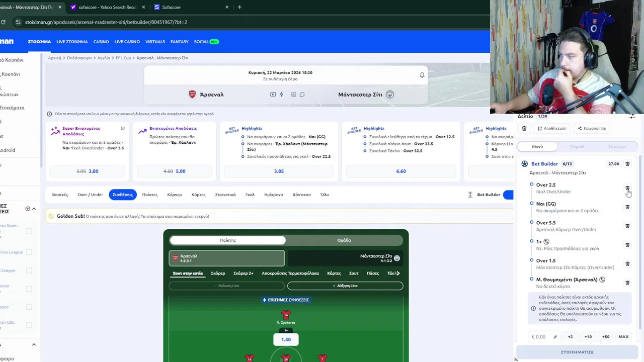Viewport: 644px width, 362px height.
Task: Expand the bottom sidebar section chevron
Action: click(34, 345)
